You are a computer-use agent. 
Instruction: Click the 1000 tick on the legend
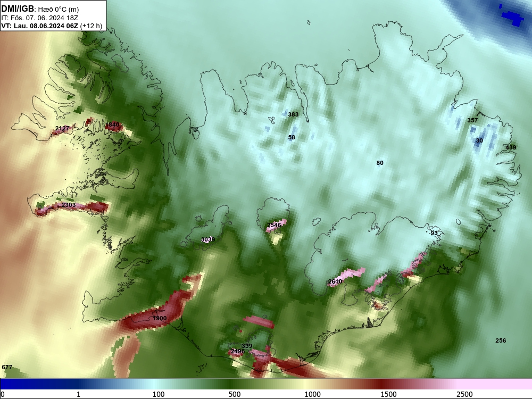point(312,394)
